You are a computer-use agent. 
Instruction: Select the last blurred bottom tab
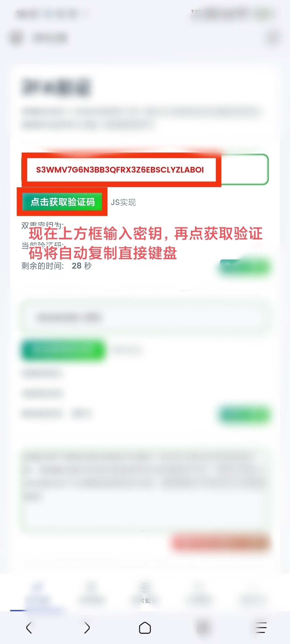[x=252, y=593]
